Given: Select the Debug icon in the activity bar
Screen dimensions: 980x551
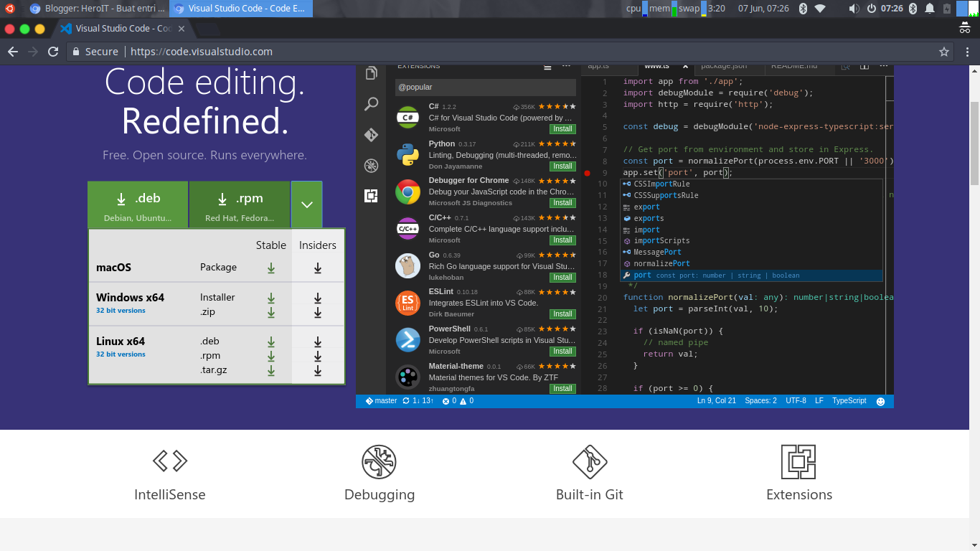Looking at the screenshot, I should [371, 166].
